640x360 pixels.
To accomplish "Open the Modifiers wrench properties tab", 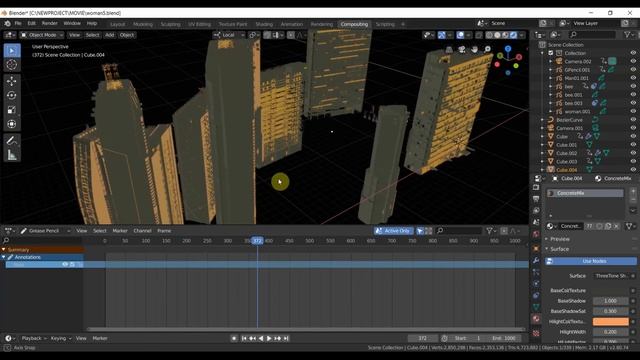I will pyautogui.click(x=536, y=260).
